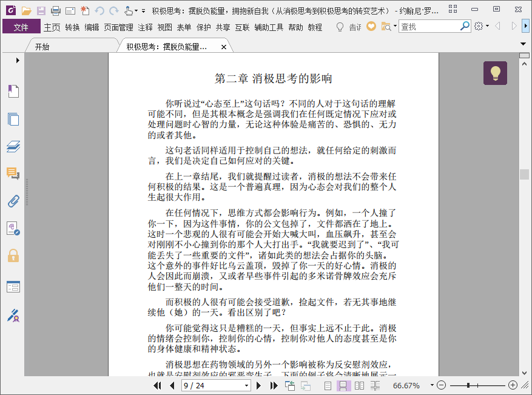The width and height of the screenshot is (532, 395).
Task: Open the 文件 menu
Action: pyautogui.click(x=21, y=27)
